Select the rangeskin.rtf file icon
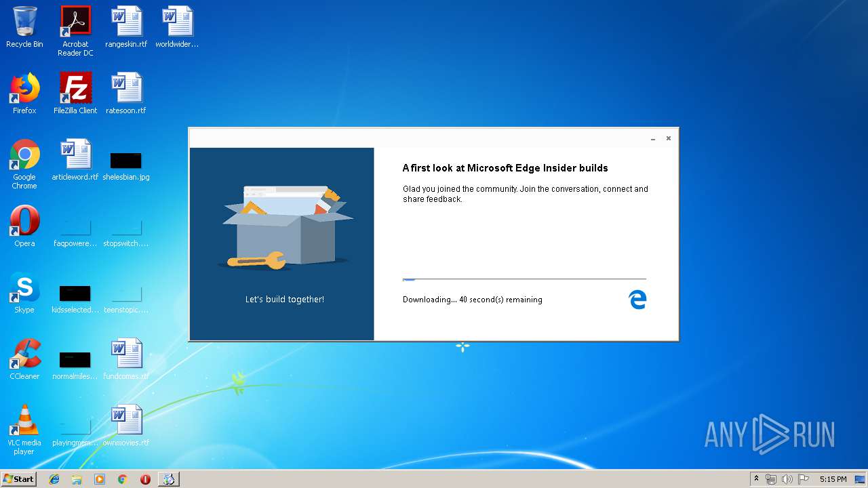The height and width of the screenshot is (488, 868). coord(126,27)
